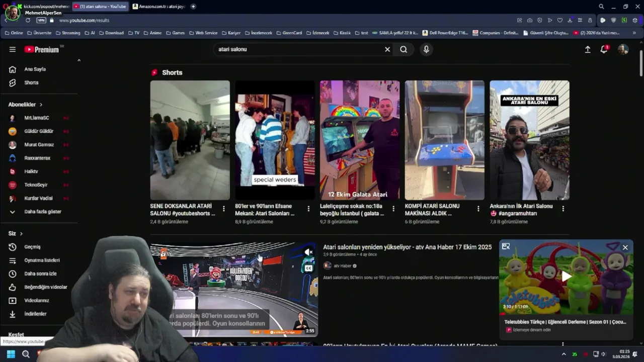Start voice search with the microphone icon
644x362 pixels.
[x=426, y=49]
